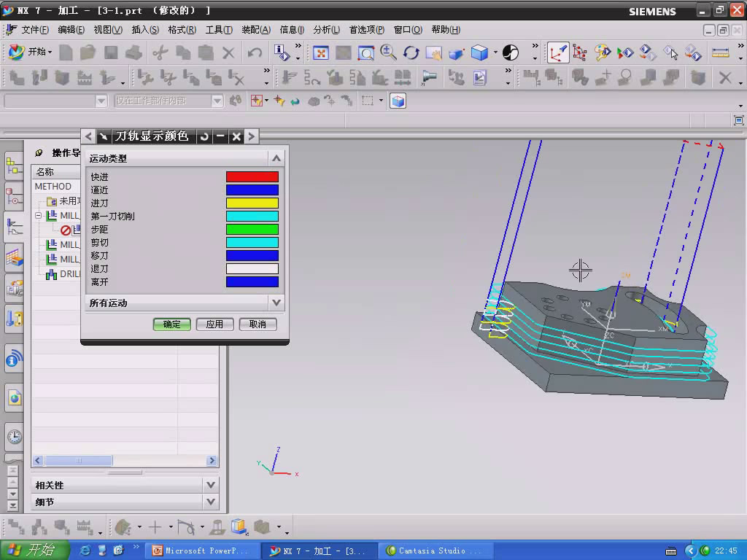The image size is (747, 560).
Task: Click the Cut scissors icon
Action: point(160,52)
